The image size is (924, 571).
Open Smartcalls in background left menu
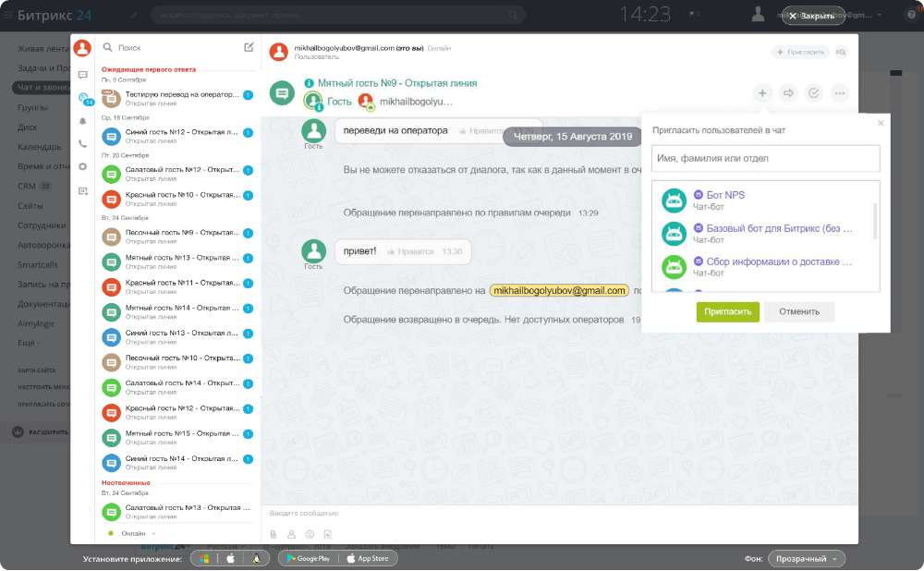[38, 264]
